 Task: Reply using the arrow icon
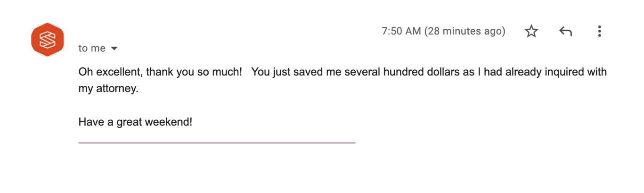click(565, 32)
